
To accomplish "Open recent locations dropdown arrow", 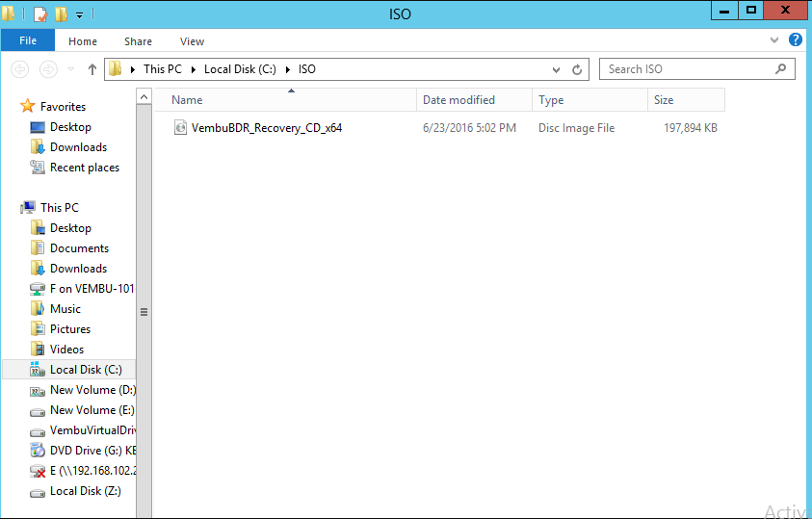I will [71, 68].
